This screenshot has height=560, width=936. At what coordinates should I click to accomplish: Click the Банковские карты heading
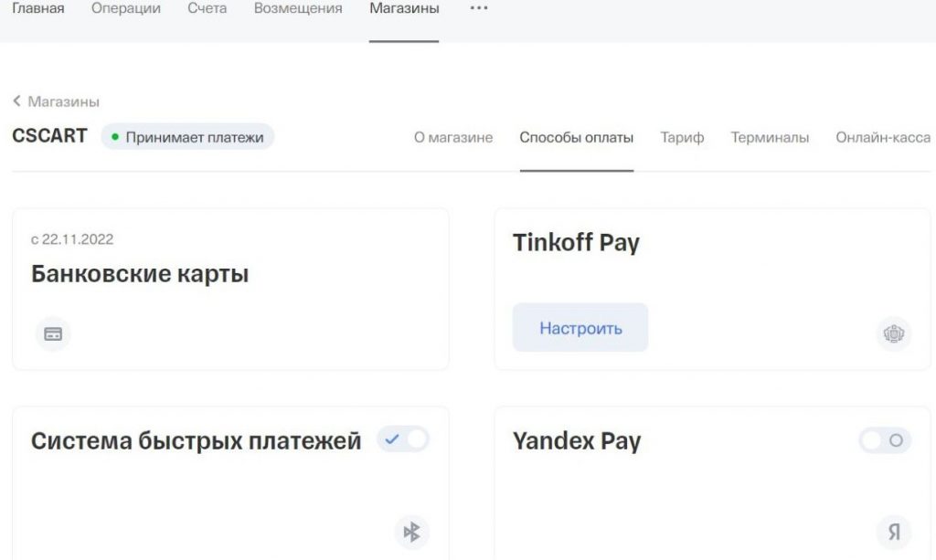[140, 274]
